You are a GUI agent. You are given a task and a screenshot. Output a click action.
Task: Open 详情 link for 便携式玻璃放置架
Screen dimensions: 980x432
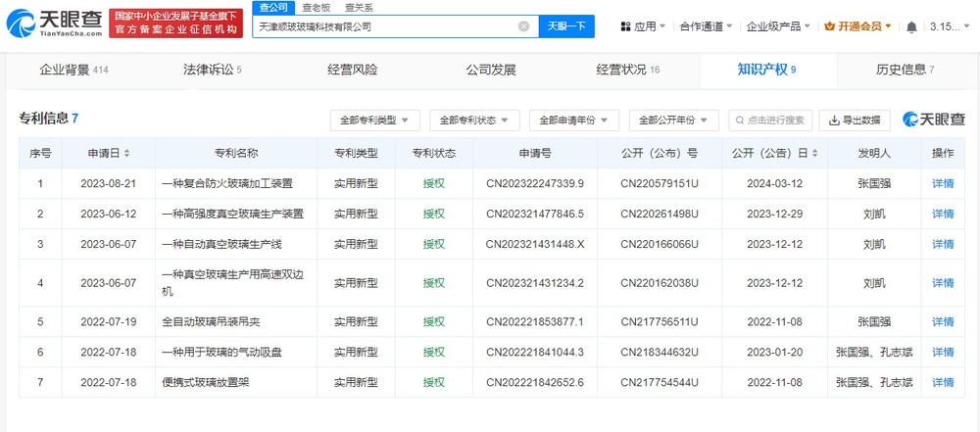click(942, 382)
